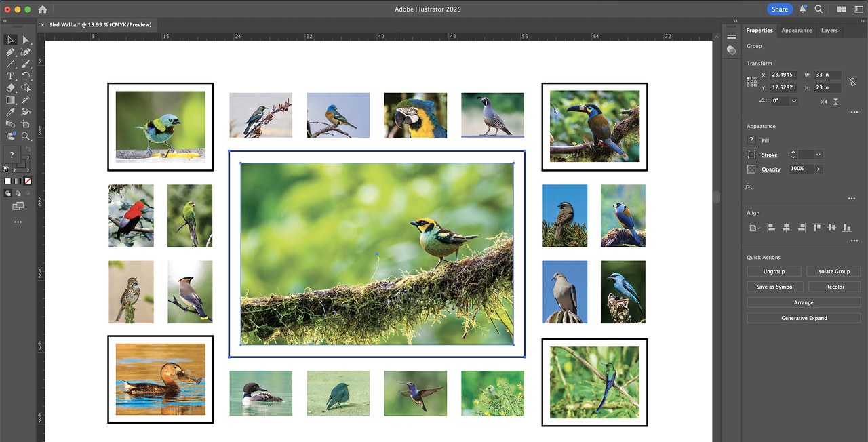Click the Flip Horizontally icon in Transform

pos(823,101)
